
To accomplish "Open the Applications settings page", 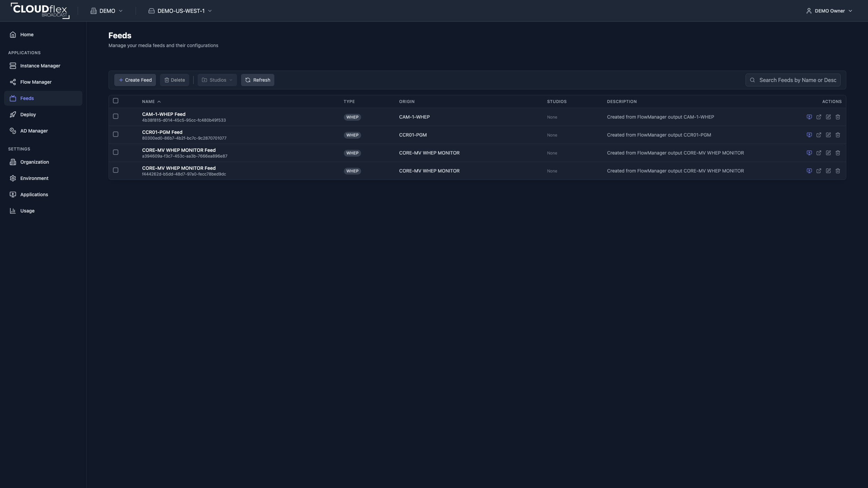I will (x=43, y=195).
